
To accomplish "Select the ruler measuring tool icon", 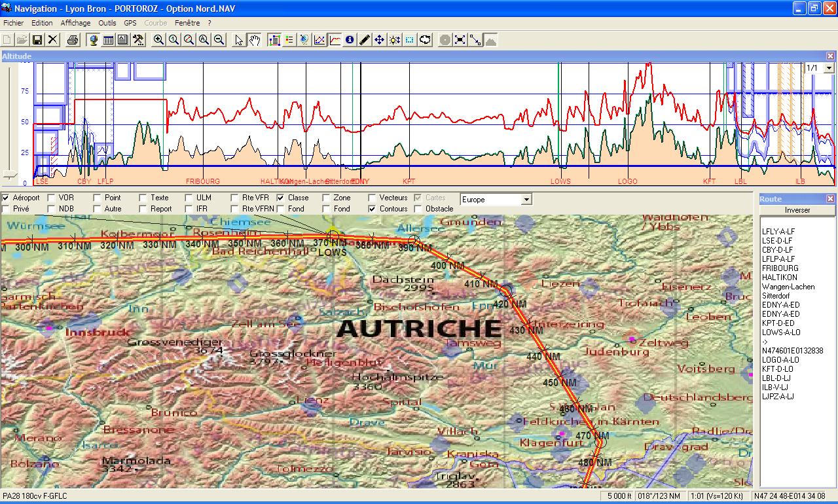I will click(364, 40).
